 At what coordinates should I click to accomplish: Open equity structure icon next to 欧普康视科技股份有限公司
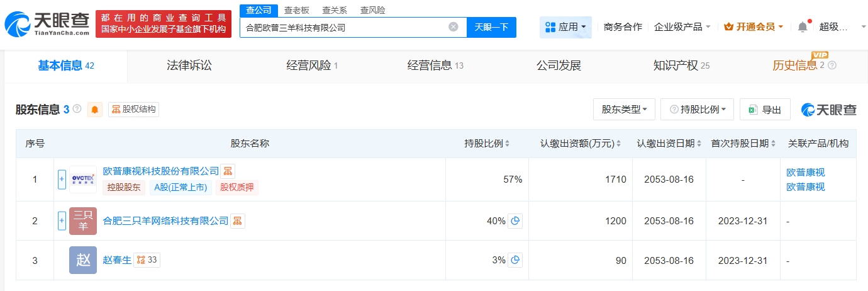point(228,171)
